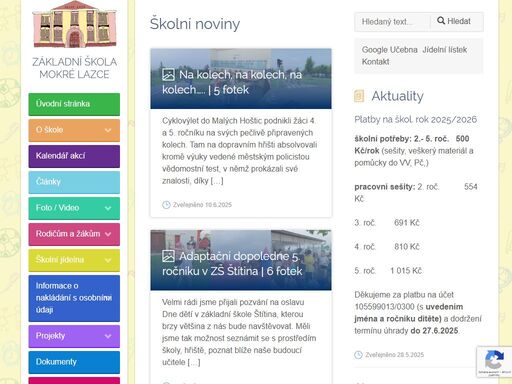Viewport: 512px width, 384px height.
Task: Open Kalendář akcí menu item
Action: click(74, 156)
